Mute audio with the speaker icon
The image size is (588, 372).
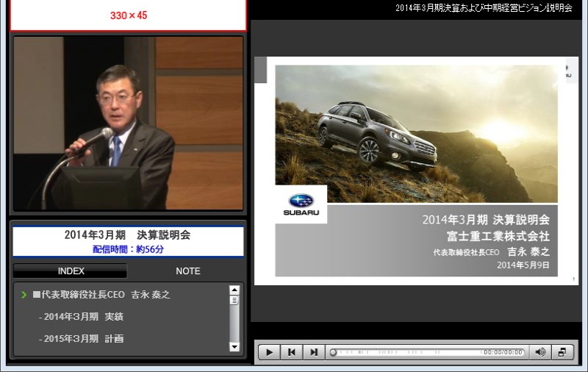540,352
